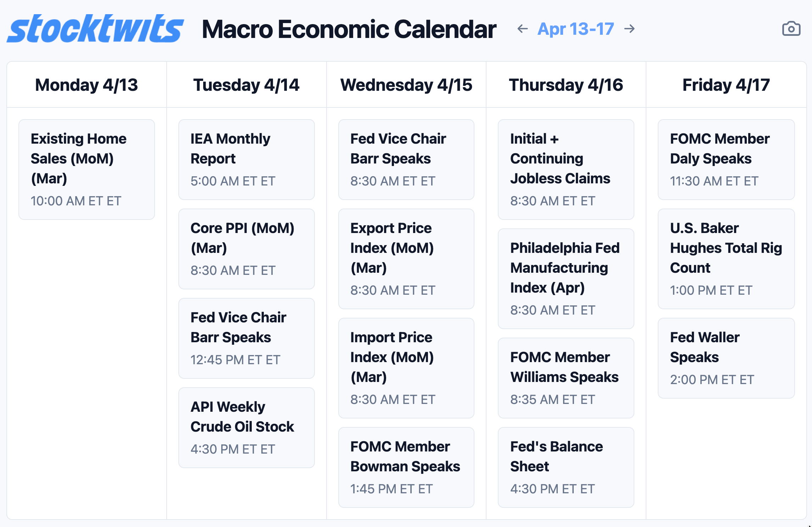Click Philadelphia Fed Manufacturing Index event

point(566,278)
